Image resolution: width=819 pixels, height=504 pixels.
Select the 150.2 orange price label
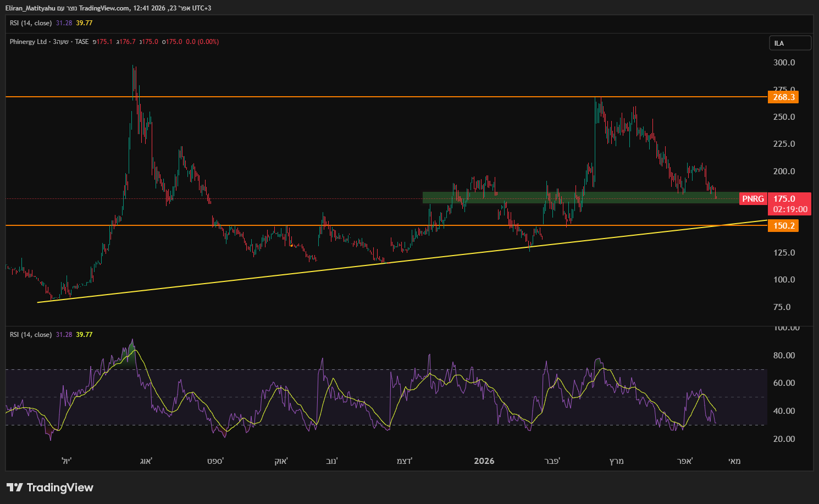(783, 226)
